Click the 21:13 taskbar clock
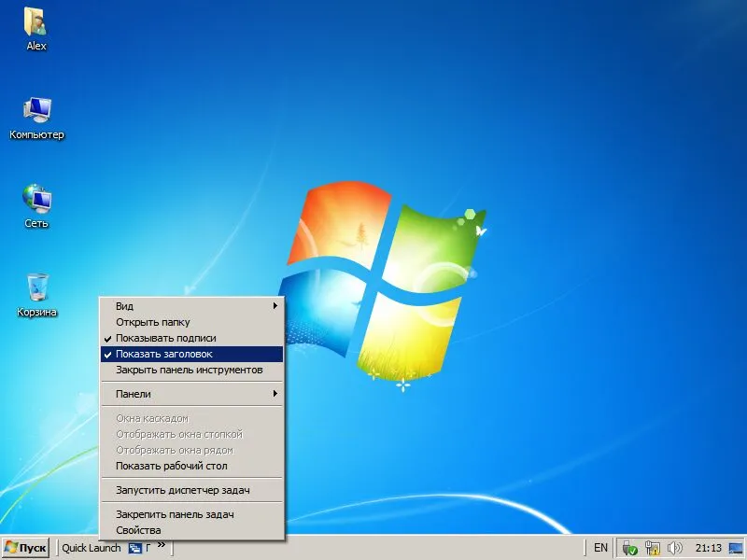The height and width of the screenshot is (560, 747). 709,548
